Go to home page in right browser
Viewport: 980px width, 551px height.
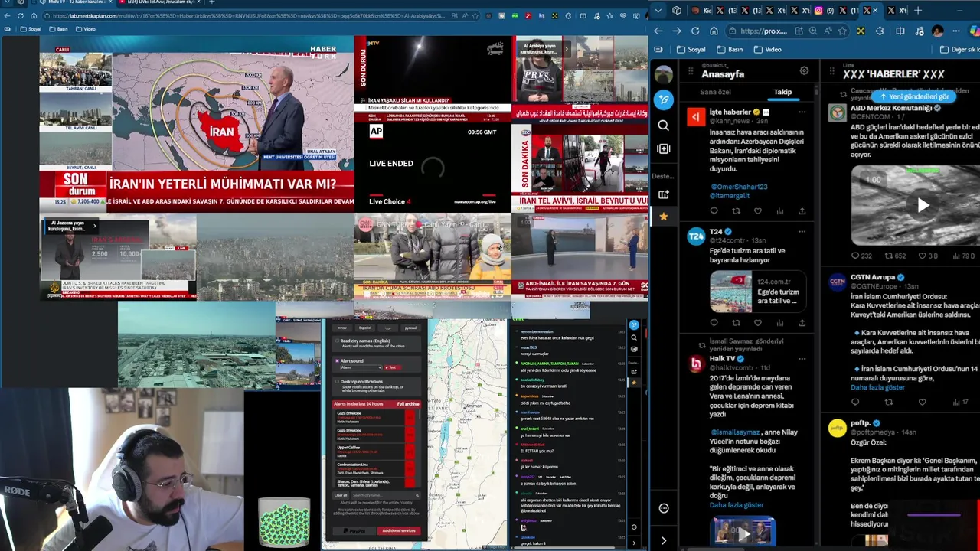[x=714, y=31]
